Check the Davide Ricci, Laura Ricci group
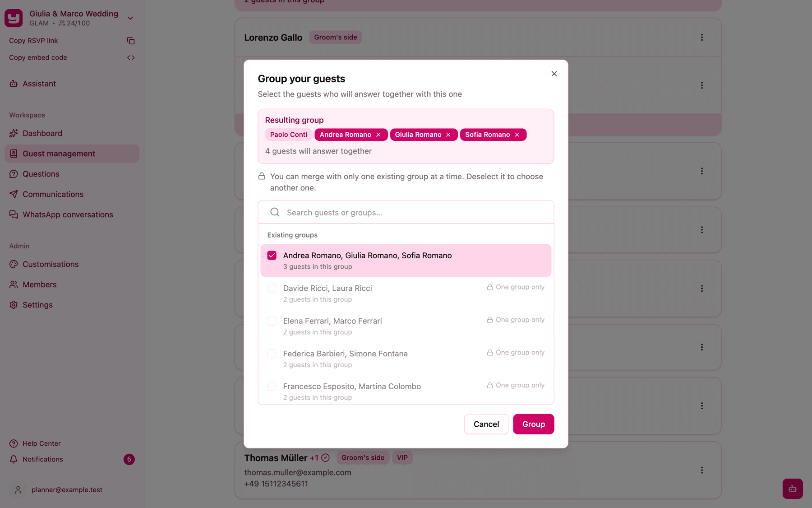 (x=272, y=288)
